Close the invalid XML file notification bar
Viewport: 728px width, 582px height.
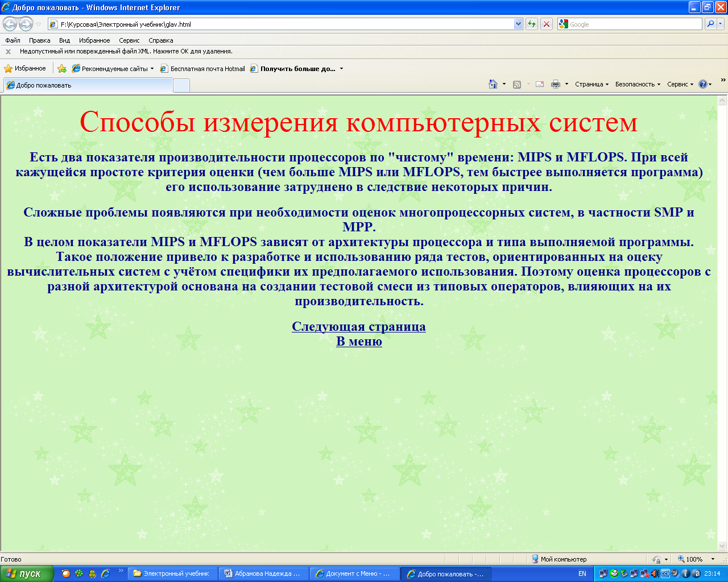coord(8,52)
